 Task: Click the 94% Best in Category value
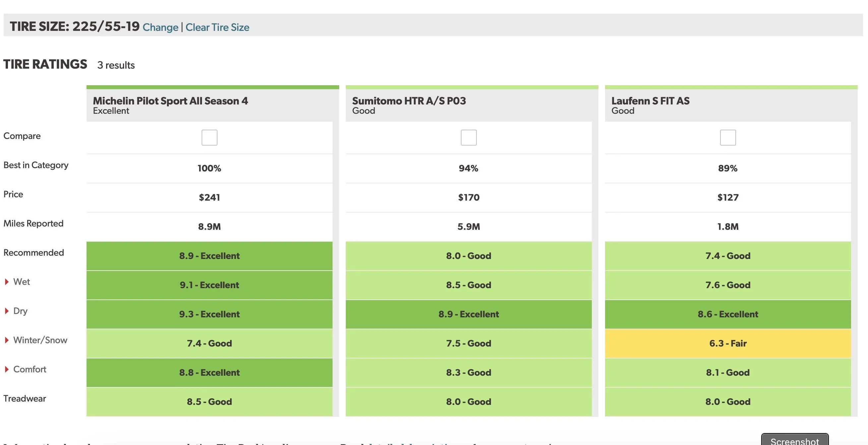(x=468, y=168)
